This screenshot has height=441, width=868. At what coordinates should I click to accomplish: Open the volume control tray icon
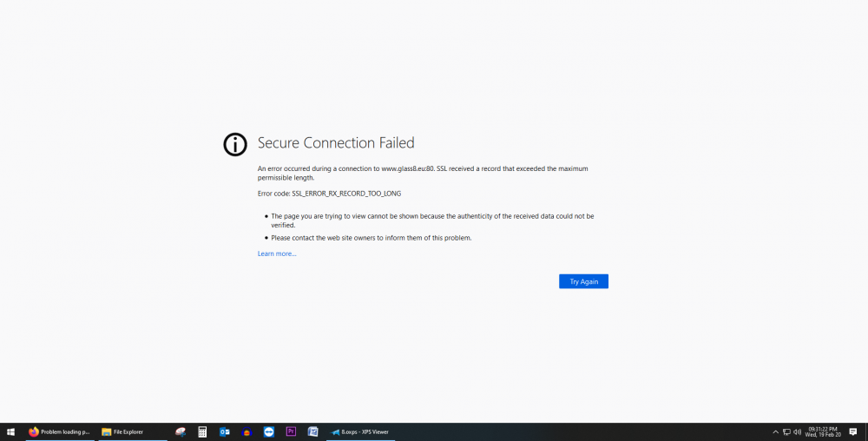(x=797, y=431)
